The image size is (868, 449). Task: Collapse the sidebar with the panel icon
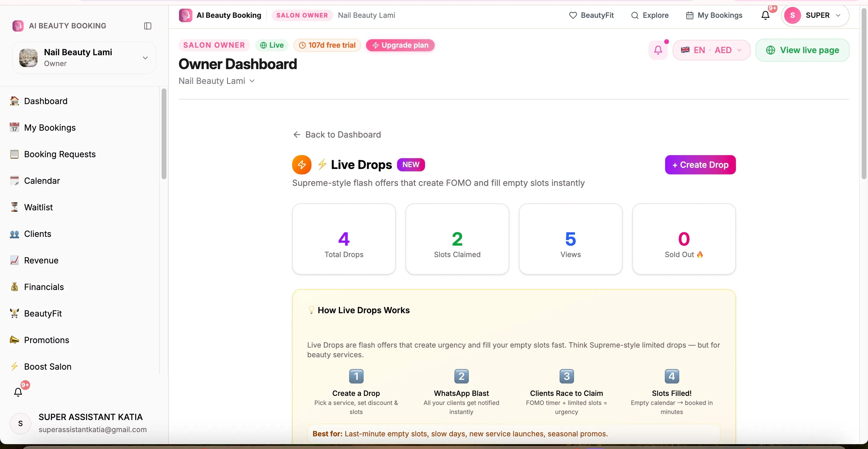coord(148,26)
